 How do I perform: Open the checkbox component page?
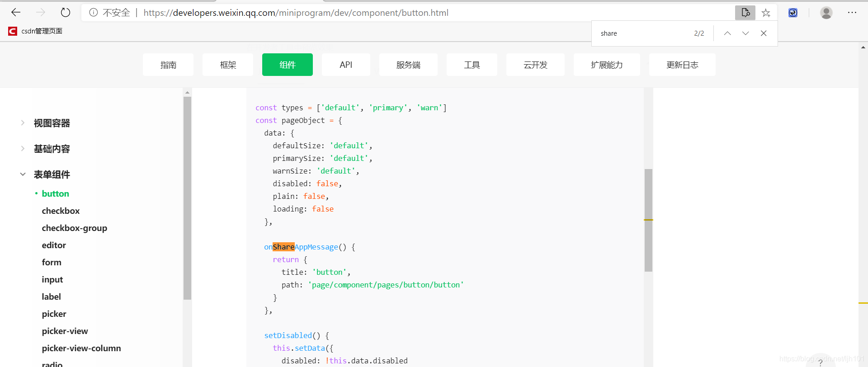pos(61,211)
